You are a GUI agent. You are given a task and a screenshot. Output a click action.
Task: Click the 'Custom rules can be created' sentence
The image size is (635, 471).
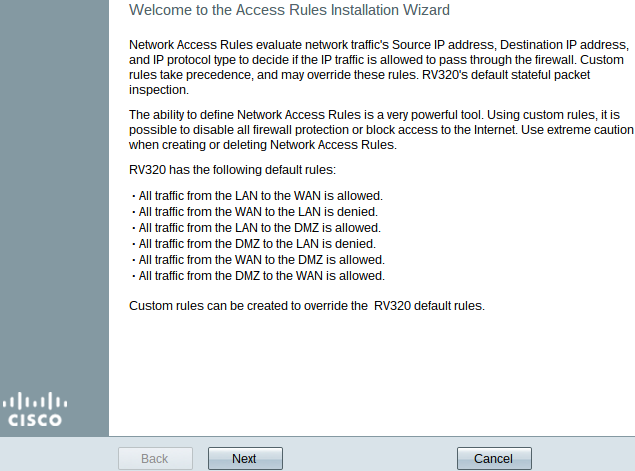307,306
